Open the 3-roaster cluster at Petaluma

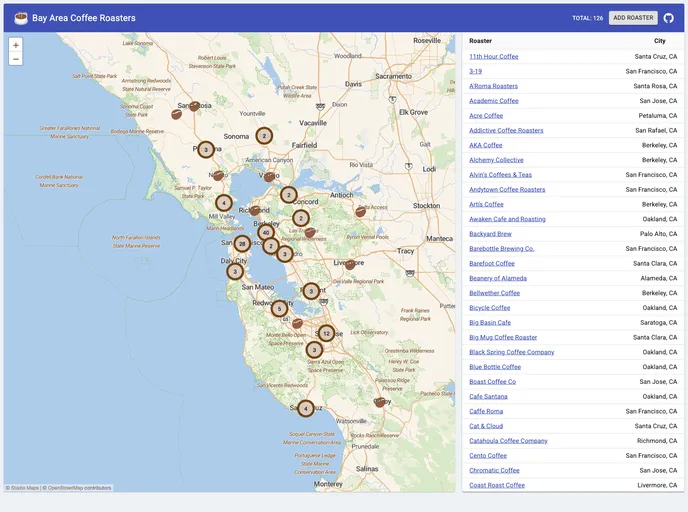206,150
